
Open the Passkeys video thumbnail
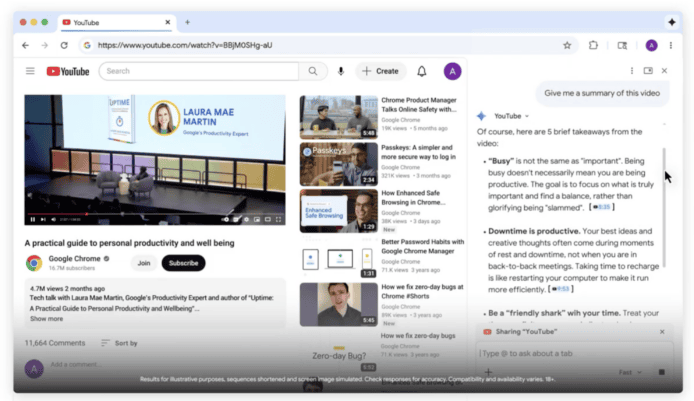point(339,164)
